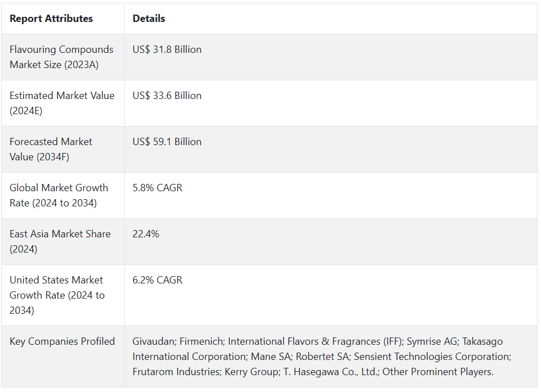This screenshot has width=541, height=392.
Task: Click the Details column header
Action: (149, 19)
